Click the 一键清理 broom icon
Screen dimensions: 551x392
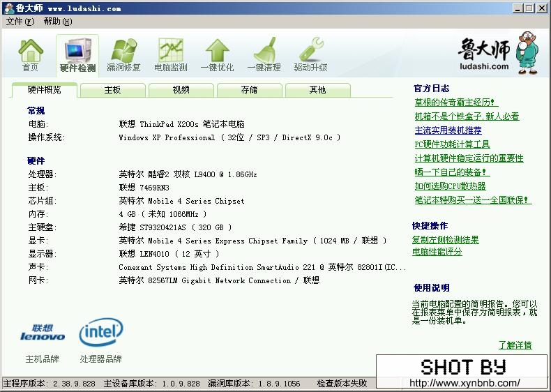[x=264, y=55]
